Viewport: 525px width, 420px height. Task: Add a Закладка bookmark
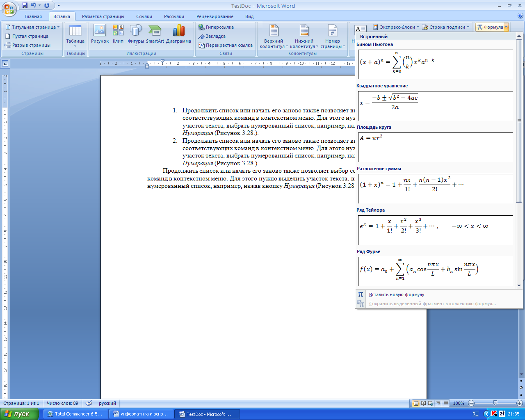pos(212,36)
